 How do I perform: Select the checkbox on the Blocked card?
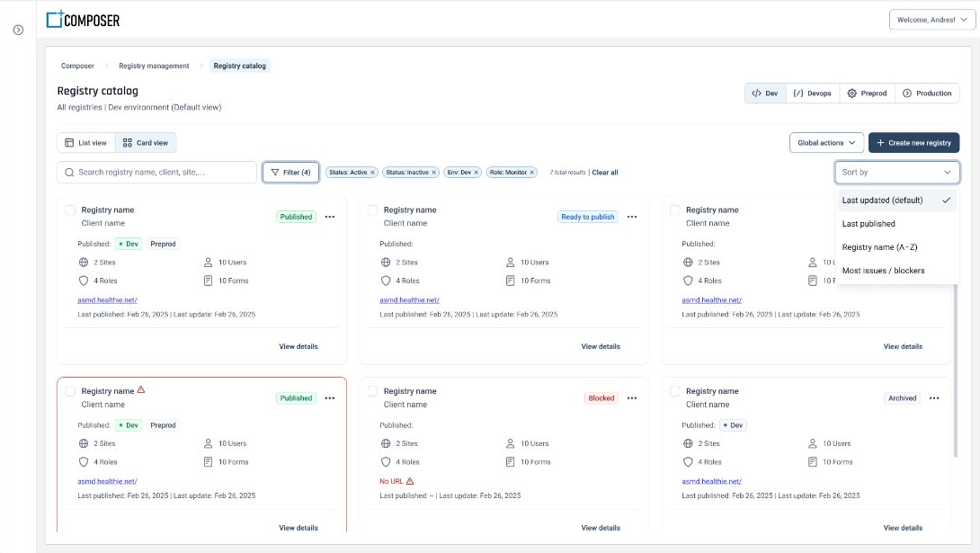click(372, 391)
